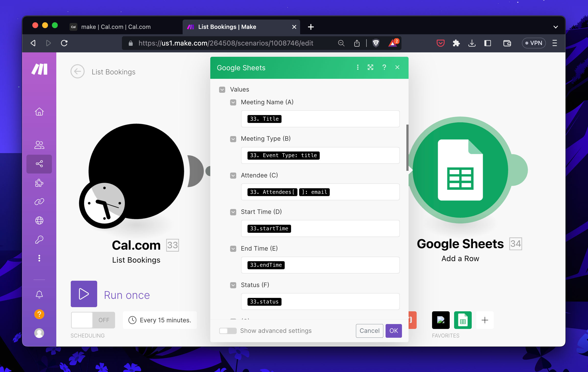This screenshot has width=588, height=372.
Task: Close the Google Sheets settings panel
Action: coord(397,67)
